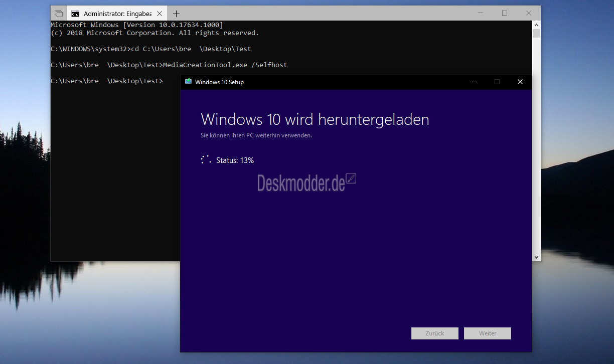Image resolution: width=614 pixels, height=364 pixels.
Task: Click the 'Windows 10 wird heruntergeladen' heading
Action: 315,119
